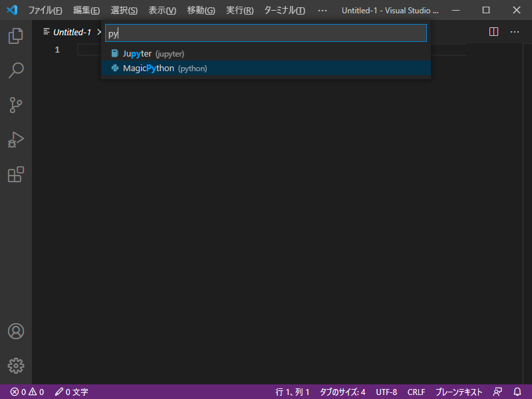Click the Jupyter language mode icon
The height and width of the screenshot is (399, 532).
(115, 54)
